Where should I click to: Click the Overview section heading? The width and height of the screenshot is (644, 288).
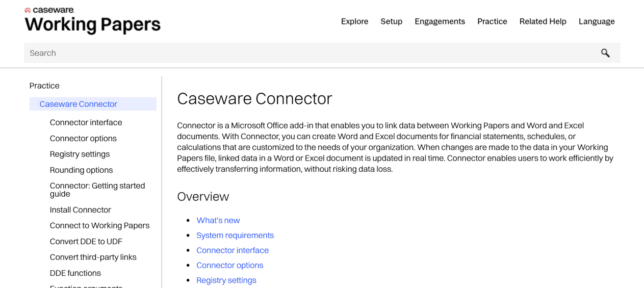tap(203, 196)
